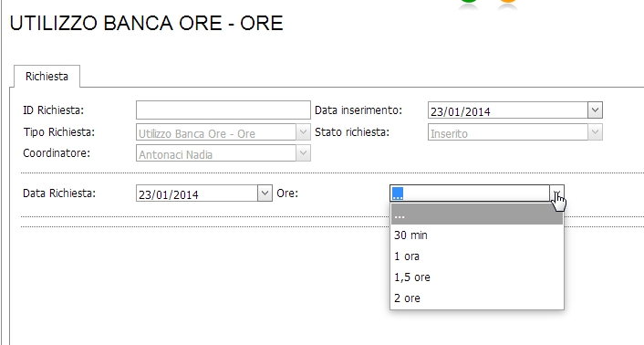Click the 'Stato richiesta:' label
The width and height of the screenshot is (644, 345).
(x=351, y=132)
